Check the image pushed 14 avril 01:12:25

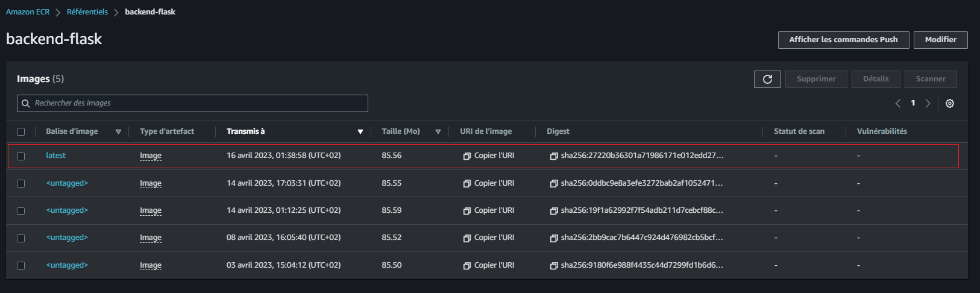(x=21, y=211)
